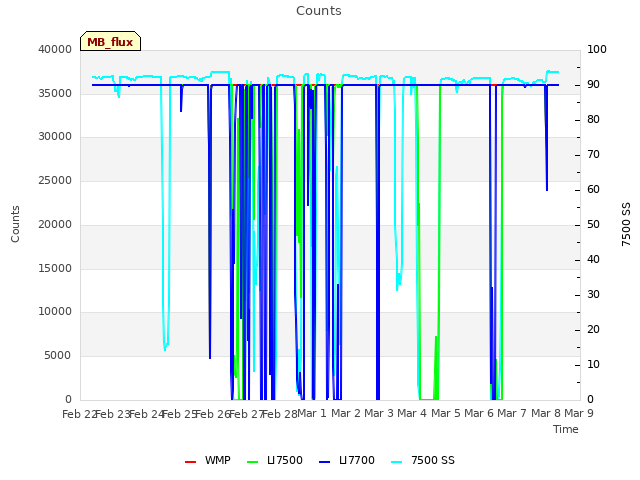Click the left axis label Counts
The height and width of the screenshot is (480, 640).
point(15,224)
